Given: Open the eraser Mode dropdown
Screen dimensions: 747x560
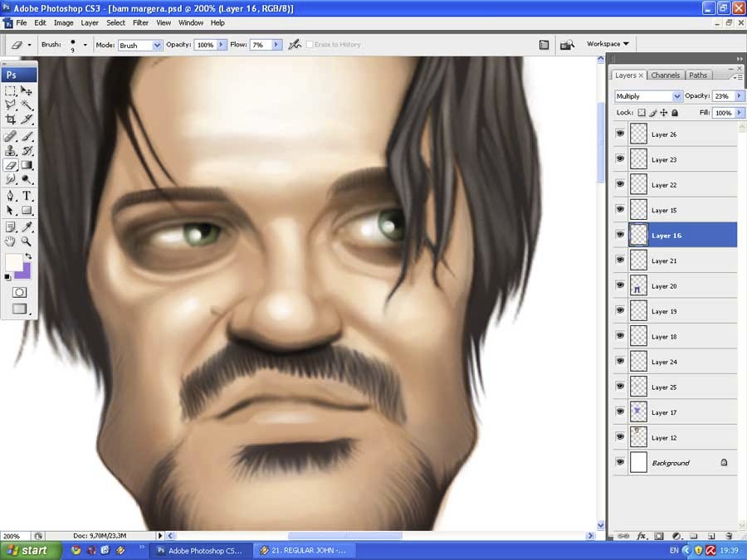Looking at the screenshot, I should click(139, 45).
